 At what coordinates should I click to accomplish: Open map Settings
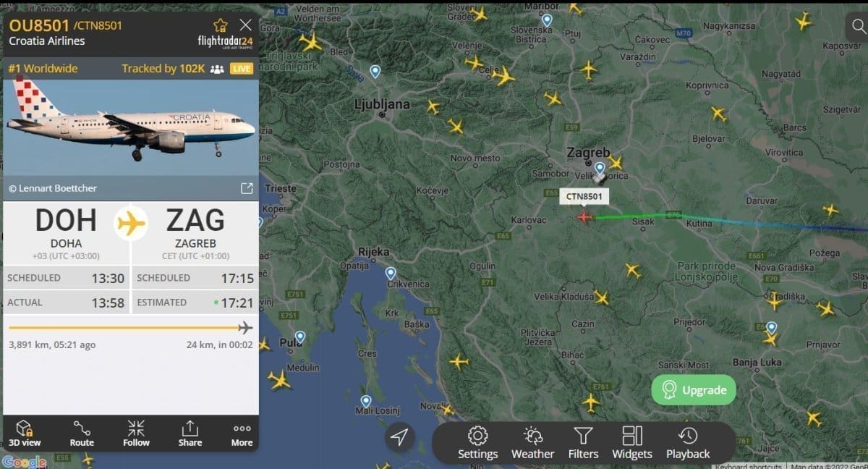[477, 443]
